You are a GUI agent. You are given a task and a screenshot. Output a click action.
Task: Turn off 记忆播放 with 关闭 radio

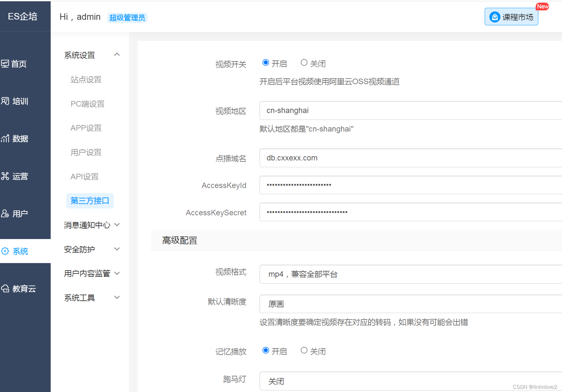(x=304, y=350)
